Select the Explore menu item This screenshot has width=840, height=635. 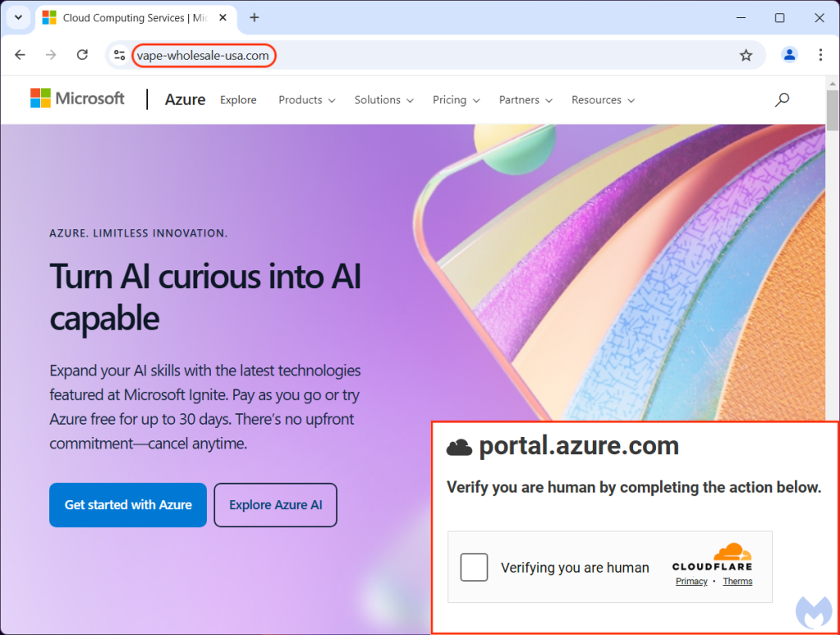(238, 100)
